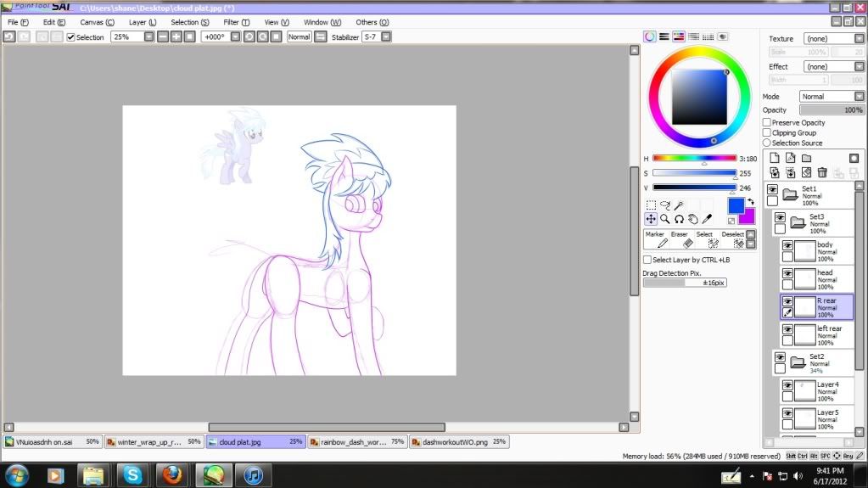Select the rectangular Selection tool

pyautogui.click(x=651, y=205)
